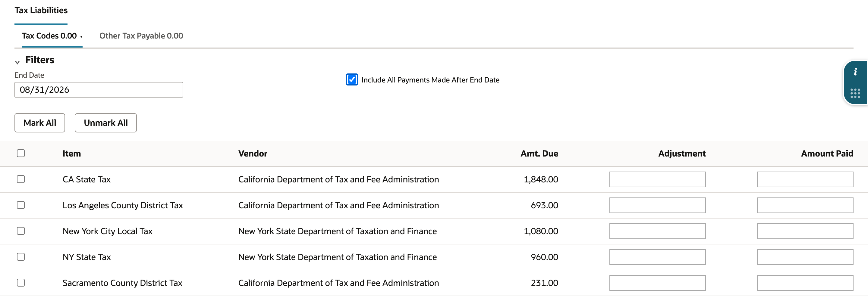
Task: Check the Sacramento County District Tax checkbox
Action: pyautogui.click(x=21, y=283)
